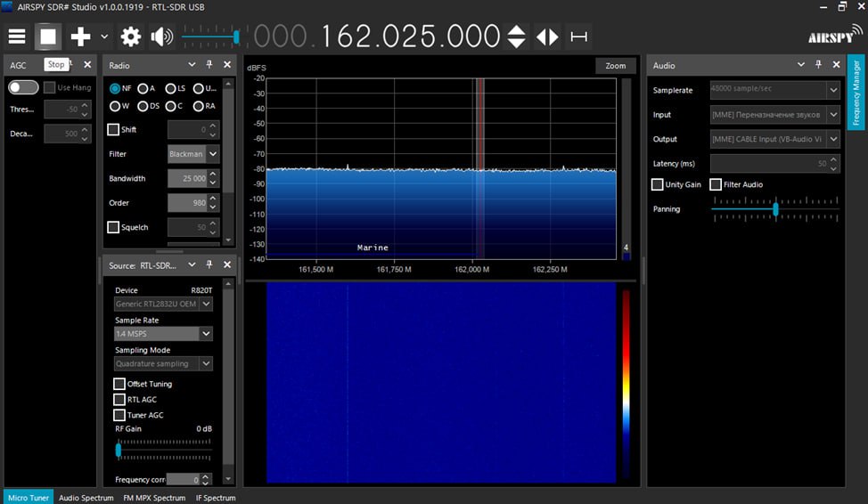
Task: Click the plus add-panel icon
Action: (x=81, y=37)
